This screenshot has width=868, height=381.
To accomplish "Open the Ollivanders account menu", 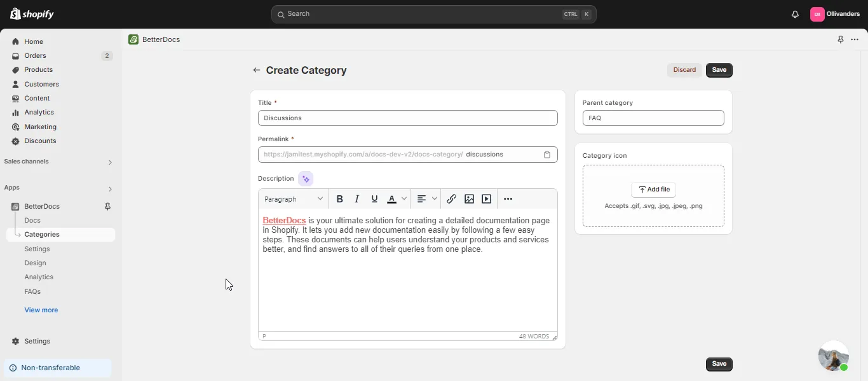I will click(835, 14).
